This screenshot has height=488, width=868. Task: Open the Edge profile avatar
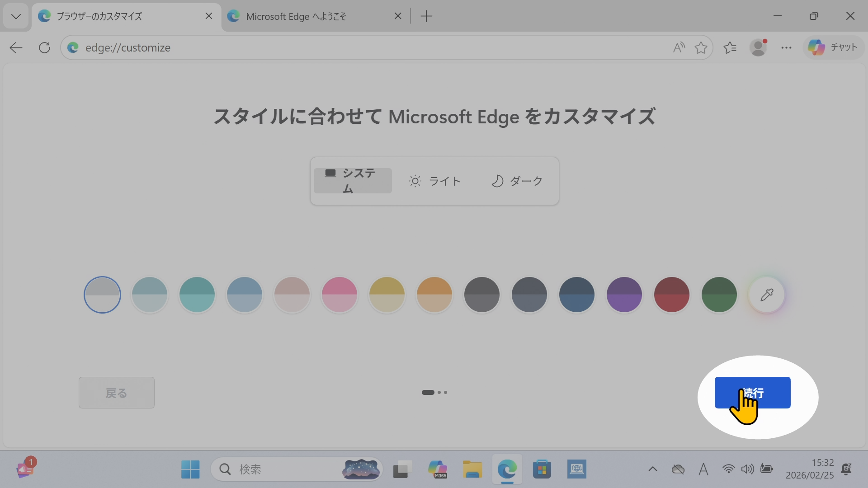[x=759, y=47]
